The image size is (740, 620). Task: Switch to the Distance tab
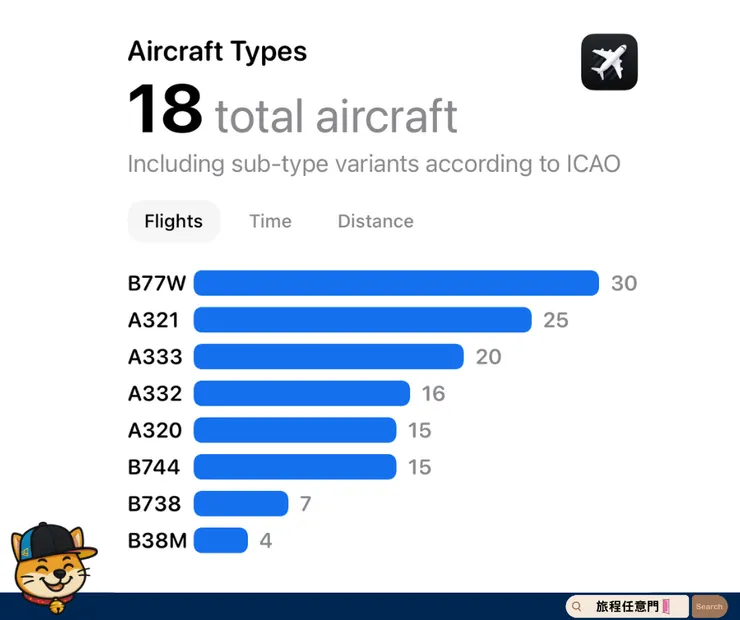[x=375, y=221]
